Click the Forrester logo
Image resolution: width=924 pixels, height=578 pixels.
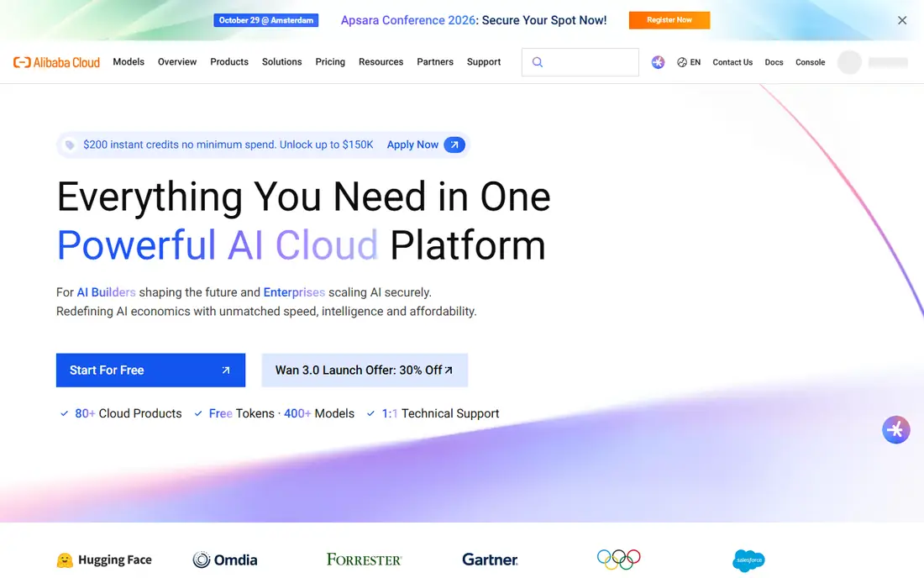tap(365, 560)
